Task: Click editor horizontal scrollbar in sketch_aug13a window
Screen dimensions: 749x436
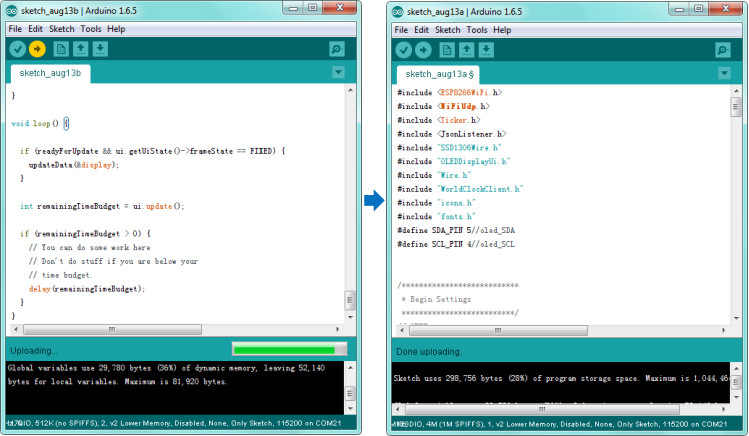Action: point(498,330)
